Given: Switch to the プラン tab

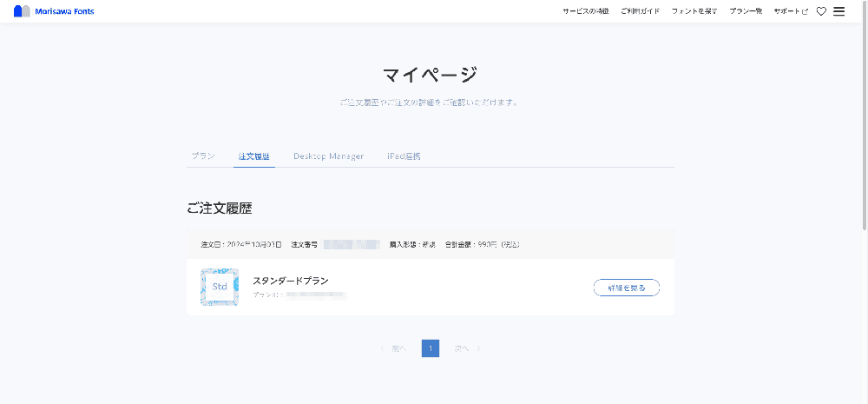Looking at the screenshot, I should (203, 156).
